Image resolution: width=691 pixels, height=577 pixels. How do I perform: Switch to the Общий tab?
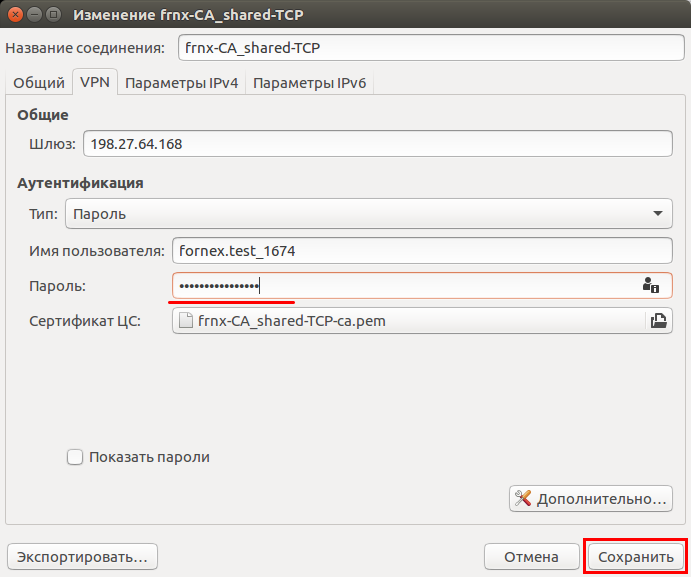point(39,83)
